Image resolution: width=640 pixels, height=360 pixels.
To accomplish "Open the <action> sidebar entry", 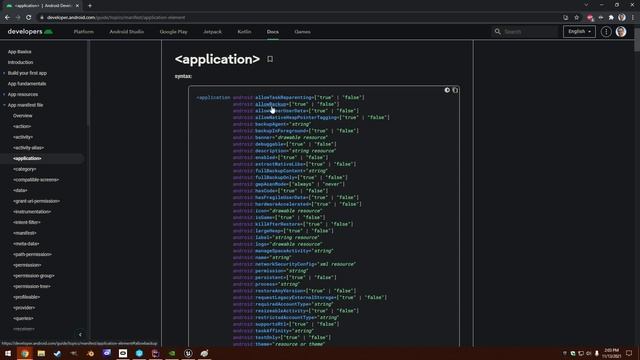I will [22, 127].
